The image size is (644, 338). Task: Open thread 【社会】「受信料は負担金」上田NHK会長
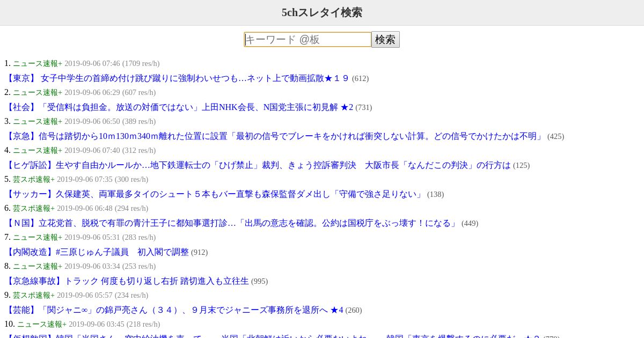179,107
